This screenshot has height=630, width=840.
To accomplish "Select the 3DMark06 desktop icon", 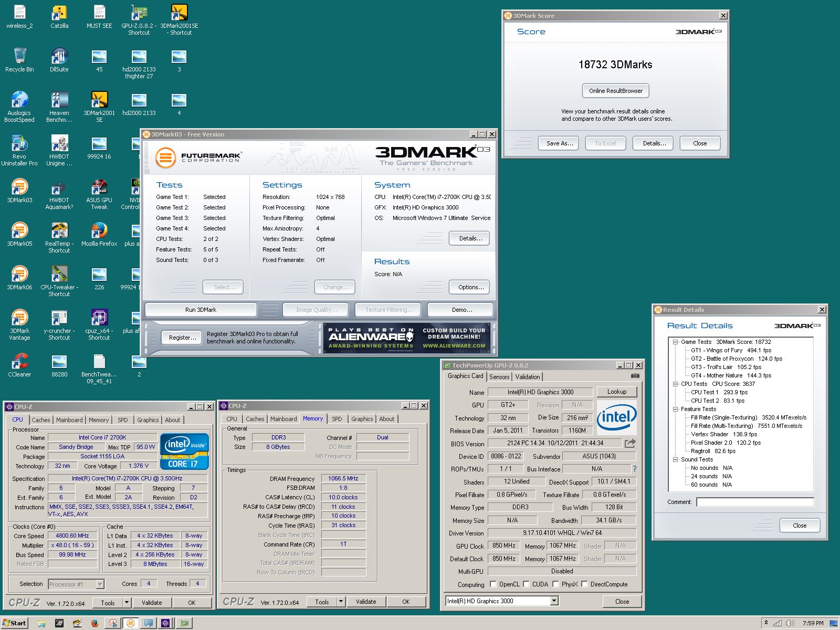I will (19, 278).
